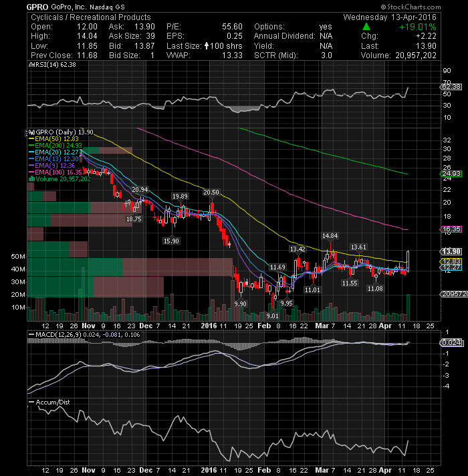Click the 9.01 lowest price label
Viewport: 468px width, 476px height.
tap(273, 316)
